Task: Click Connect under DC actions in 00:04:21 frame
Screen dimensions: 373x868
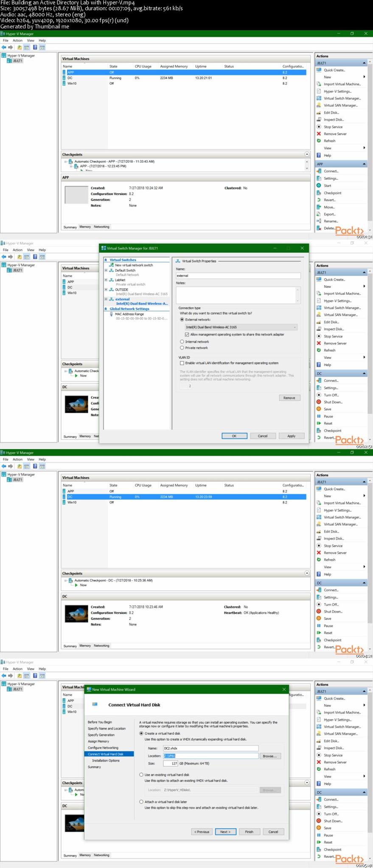Action: click(x=331, y=590)
